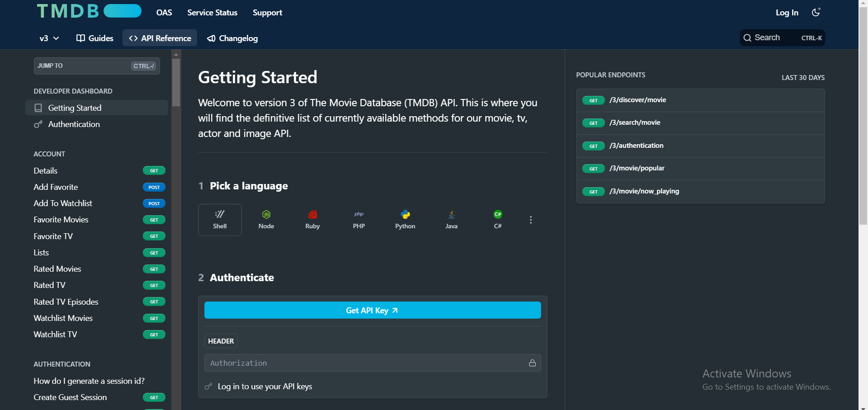868x410 pixels.
Task: Open Favorite TV endpoint
Action: [99, 236]
